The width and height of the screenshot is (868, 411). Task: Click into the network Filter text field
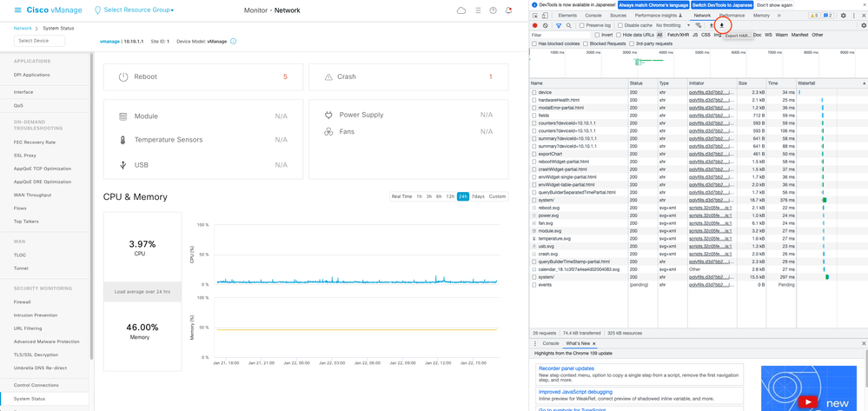tap(559, 35)
